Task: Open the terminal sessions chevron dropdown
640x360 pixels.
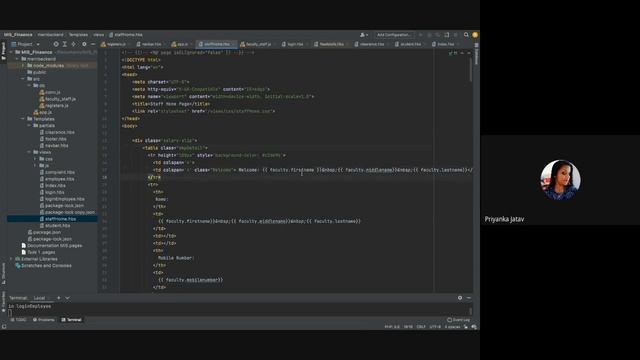Action: pyautogui.click(x=67, y=298)
